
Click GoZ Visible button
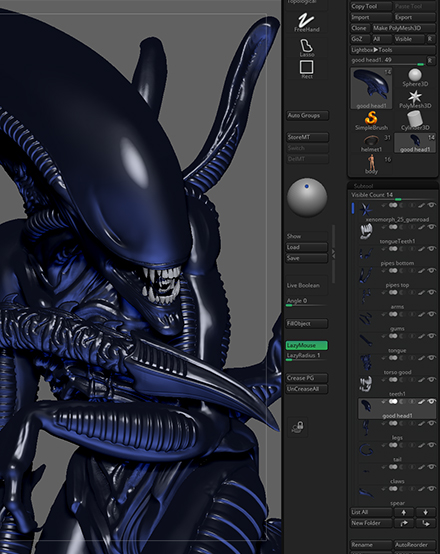[409, 39]
